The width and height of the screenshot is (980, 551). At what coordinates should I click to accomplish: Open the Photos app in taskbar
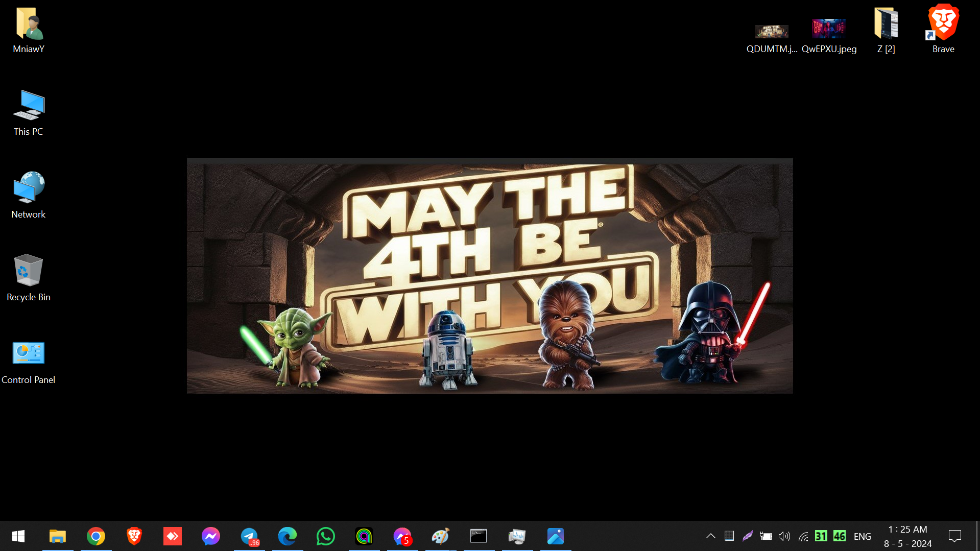coord(556,536)
